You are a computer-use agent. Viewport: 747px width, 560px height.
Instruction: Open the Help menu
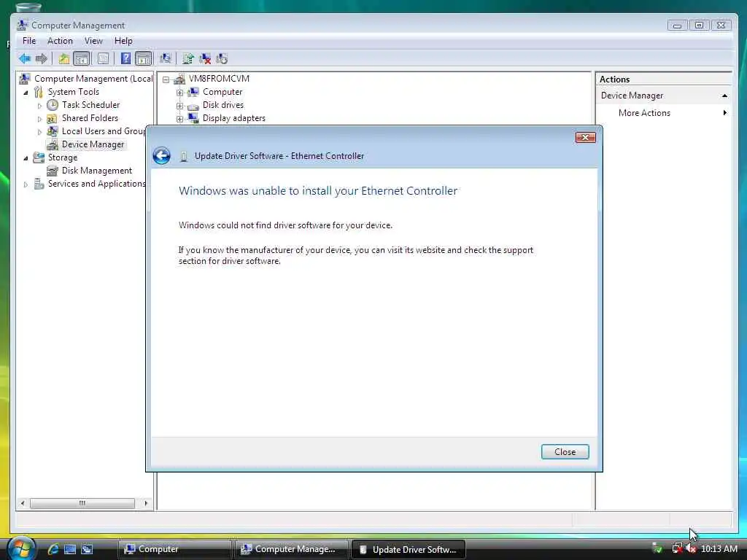click(123, 41)
